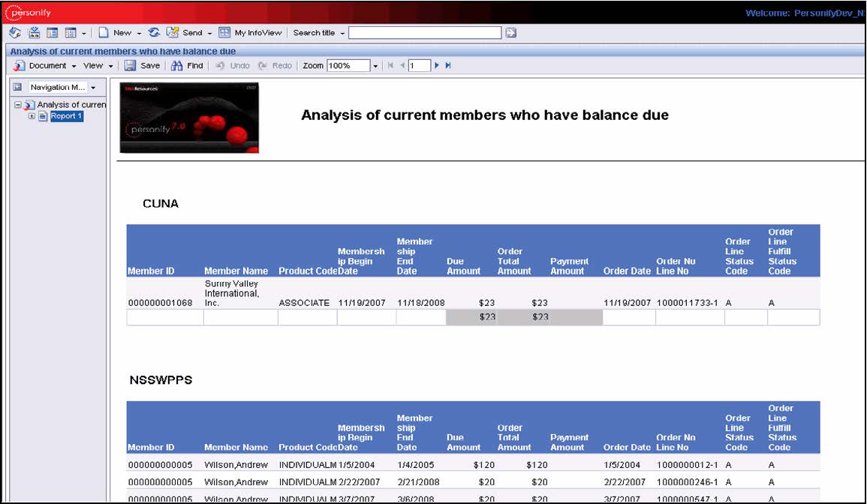Click the Document menu icon
867x504 pixels.
(x=19, y=65)
